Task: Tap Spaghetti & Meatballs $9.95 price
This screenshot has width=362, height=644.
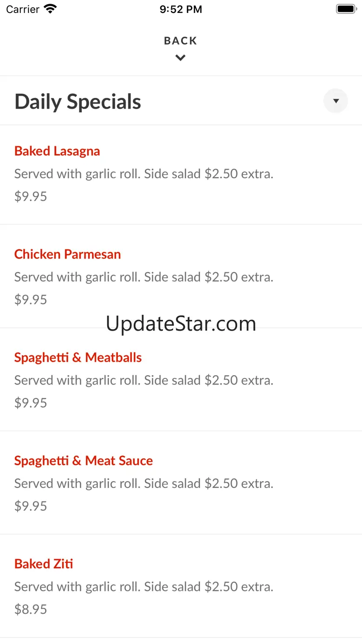Action: pos(31,402)
